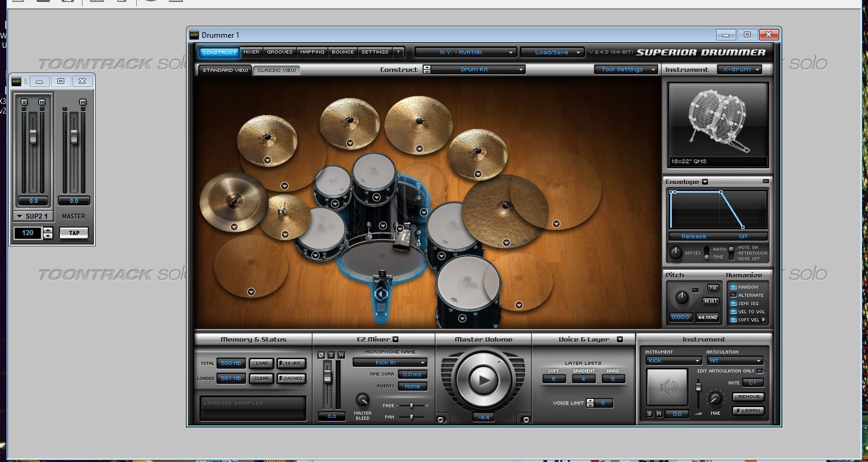This screenshot has width=868, height=462.
Task: Toggle EZ Mixer phase invert button
Action: coord(321,355)
